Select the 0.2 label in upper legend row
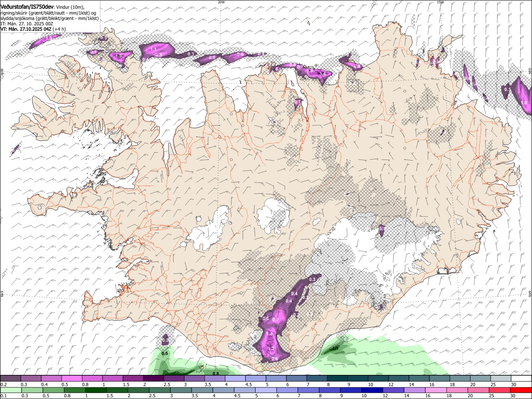Screen dimensions: 532x399 tap(4, 384)
